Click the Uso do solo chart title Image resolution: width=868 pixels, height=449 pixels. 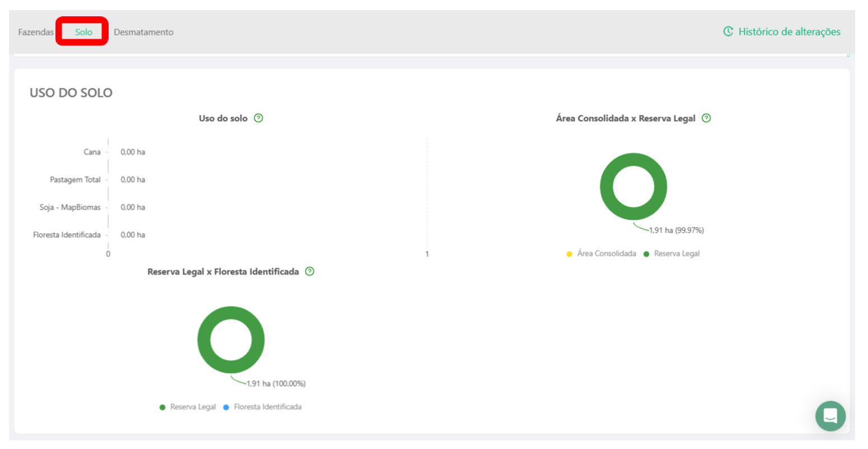click(x=223, y=118)
